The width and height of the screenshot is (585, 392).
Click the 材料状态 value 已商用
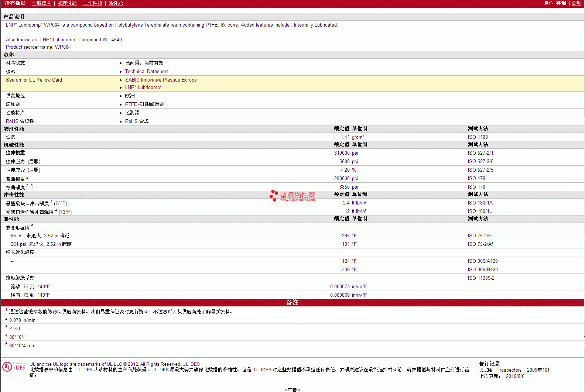[144, 63]
